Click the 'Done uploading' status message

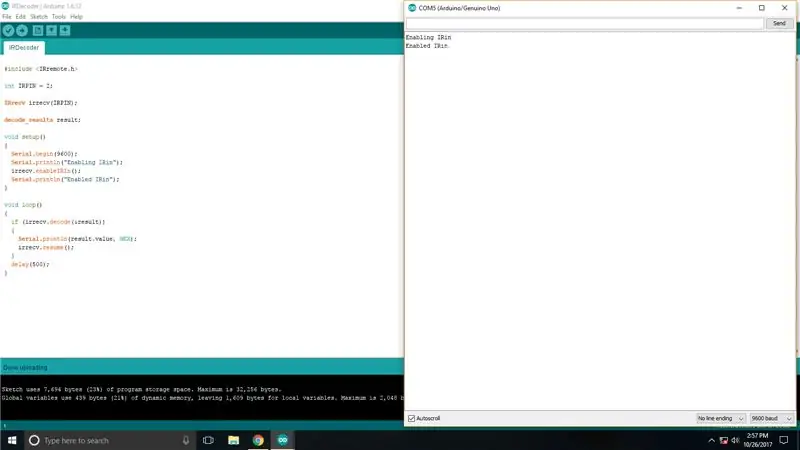(25, 367)
